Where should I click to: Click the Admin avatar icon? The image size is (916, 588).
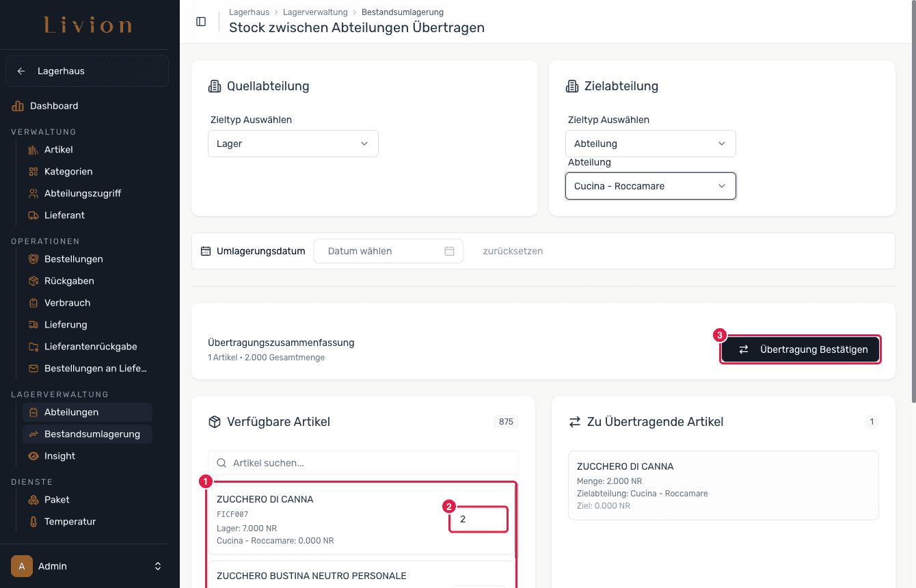pos(22,566)
